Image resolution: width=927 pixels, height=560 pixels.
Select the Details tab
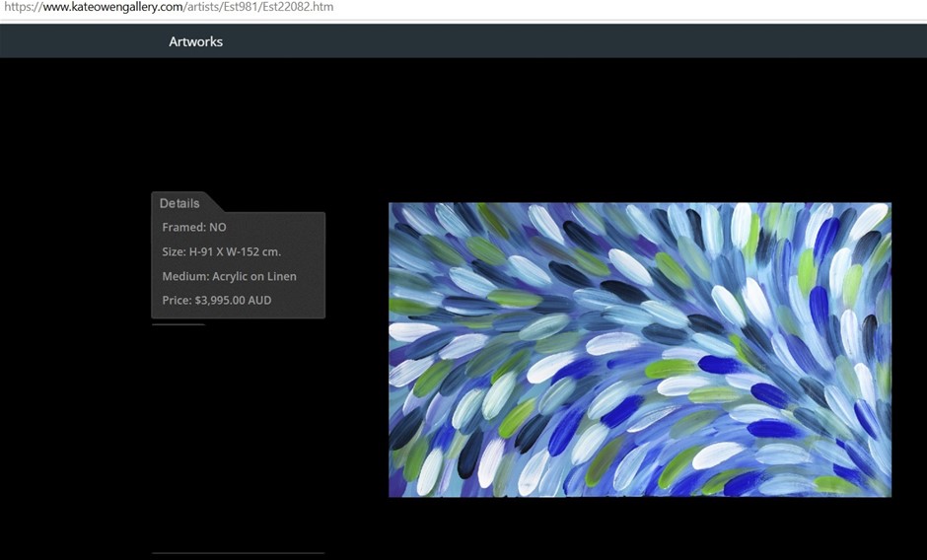click(x=179, y=203)
